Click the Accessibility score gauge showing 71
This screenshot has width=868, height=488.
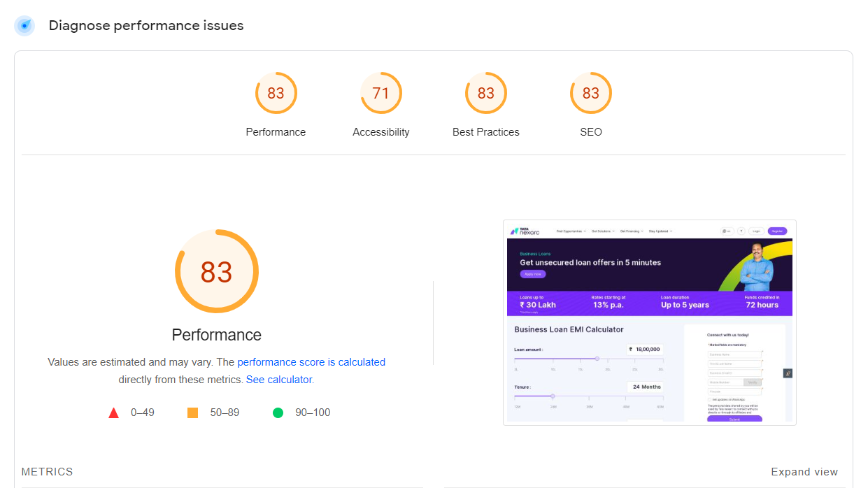[x=380, y=93]
